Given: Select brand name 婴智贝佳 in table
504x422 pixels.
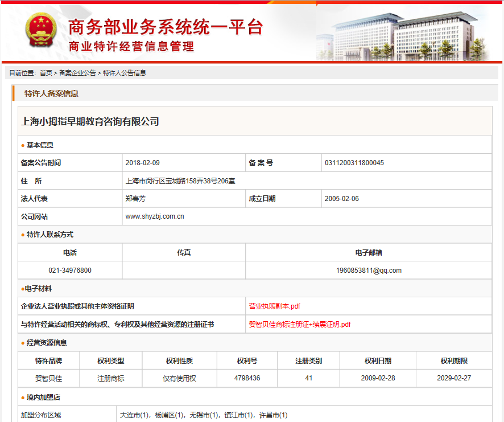Looking at the screenshot, I should click(x=48, y=378).
